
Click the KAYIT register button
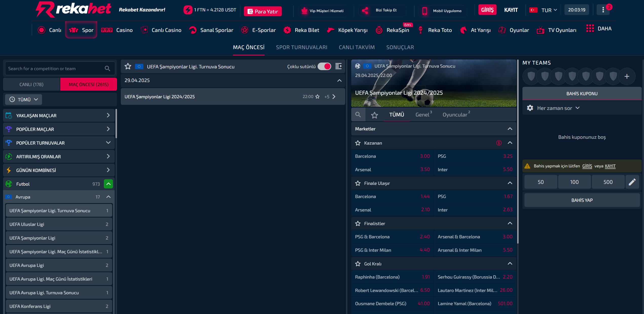511,10
